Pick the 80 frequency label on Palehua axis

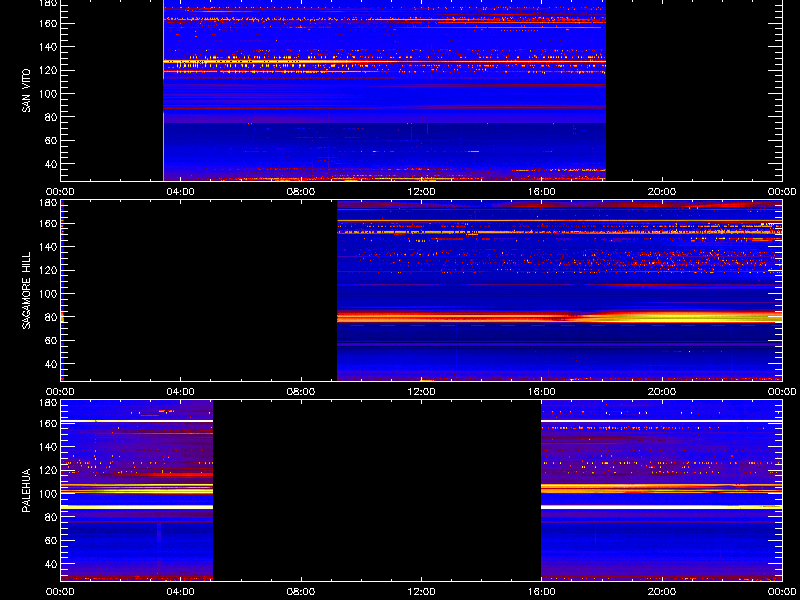[51, 517]
